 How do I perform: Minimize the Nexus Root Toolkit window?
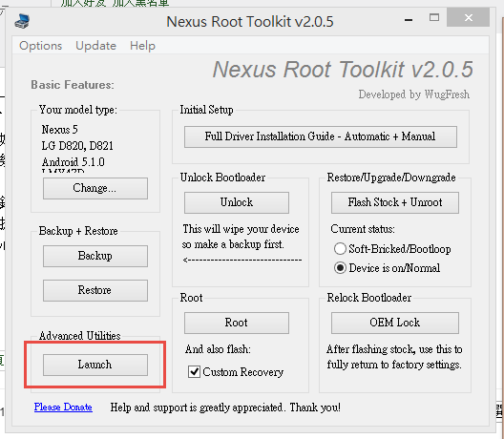(x=409, y=20)
